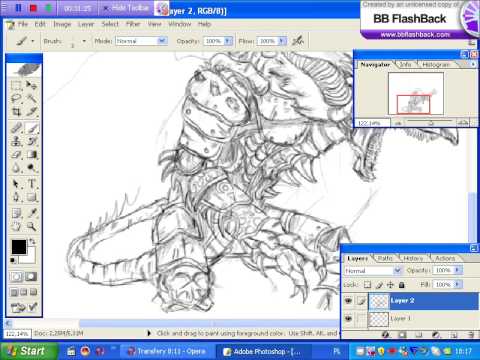Open the Filter menu
This screenshot has width=480, height=360.
pyautogui.click(x=133, y=24)
